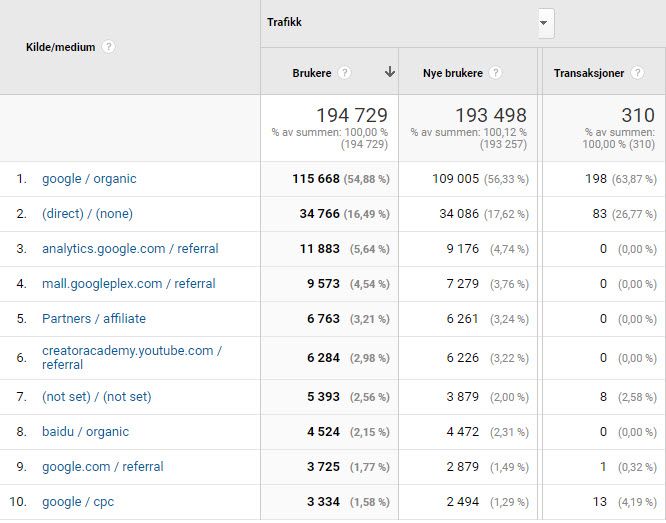Select analytics.google.com / referral row link
The height and width of the screenshot is (523, 666).
[130, 249]
